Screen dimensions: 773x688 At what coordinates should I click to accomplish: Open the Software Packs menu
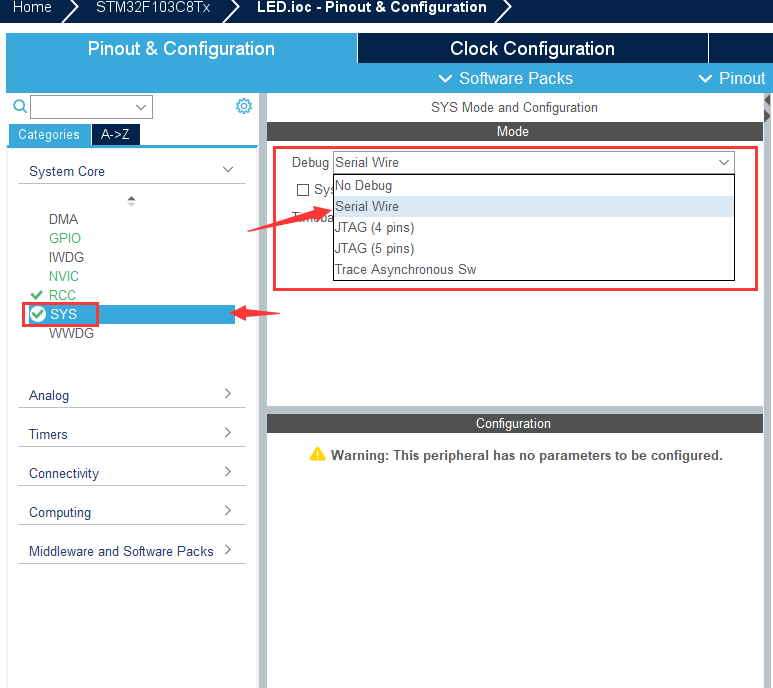[x=505, y=78]
